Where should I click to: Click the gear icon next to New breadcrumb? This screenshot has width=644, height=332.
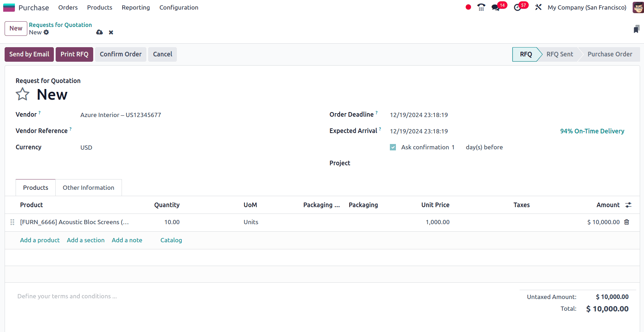(46, 32)
